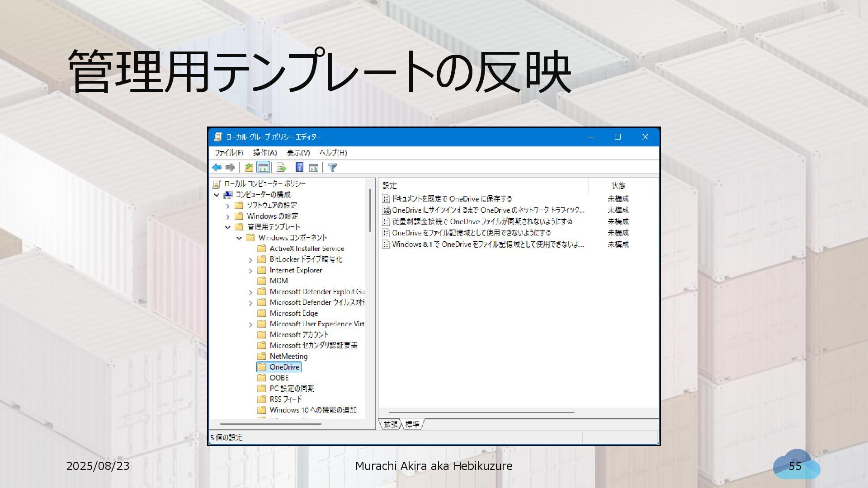Screen dimensions: 868x488
Task: Minimize the policy editor window
Action: 590,137
